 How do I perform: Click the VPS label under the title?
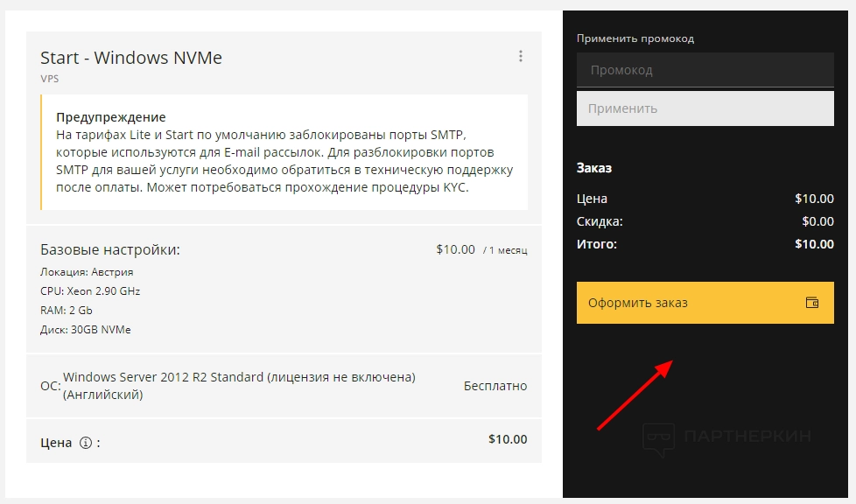(x=49, y=79)
